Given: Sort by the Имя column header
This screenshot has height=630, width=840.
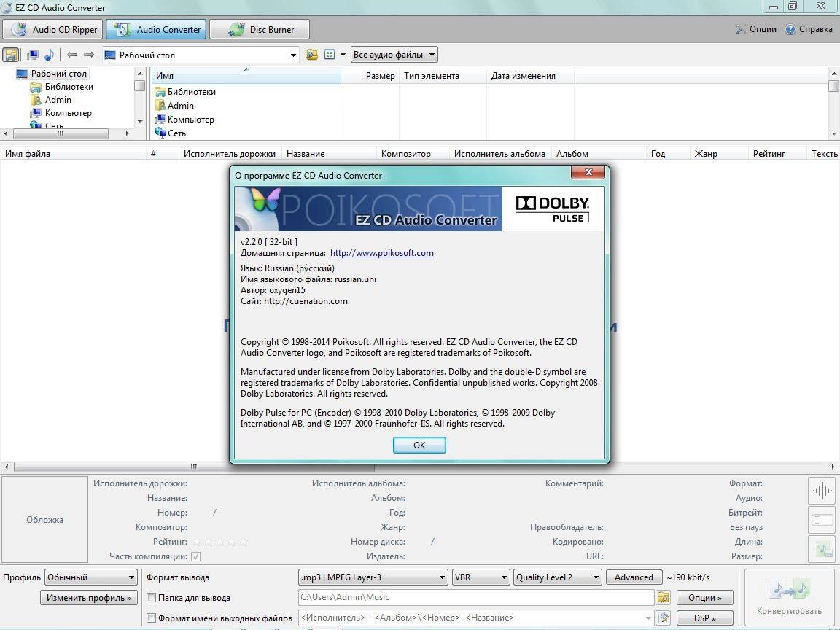Looking at the screenshot, I should point(246,76).
